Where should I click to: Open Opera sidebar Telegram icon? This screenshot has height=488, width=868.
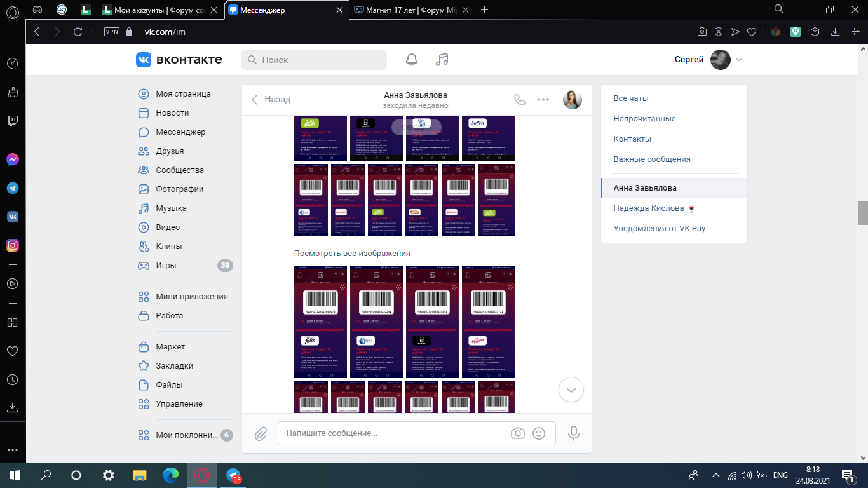coord(13,188)
